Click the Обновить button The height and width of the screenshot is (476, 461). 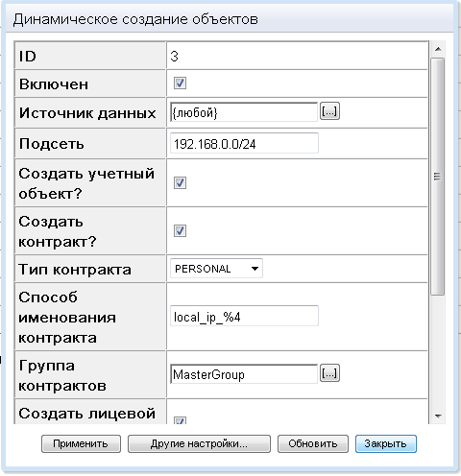[313, 443]
